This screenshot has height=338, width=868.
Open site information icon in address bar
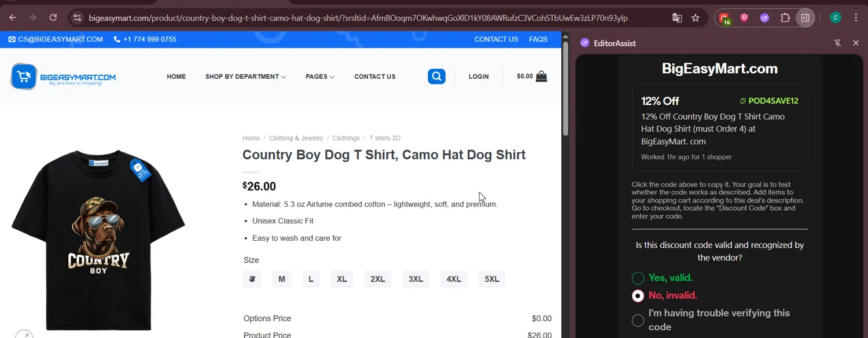(77, 18)
